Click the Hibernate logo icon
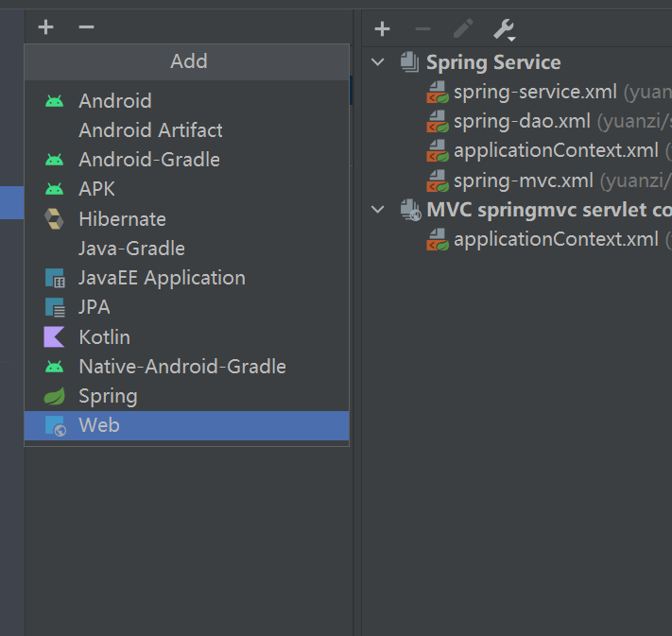This screenshot has height=636, width=672. pos(55,219)
